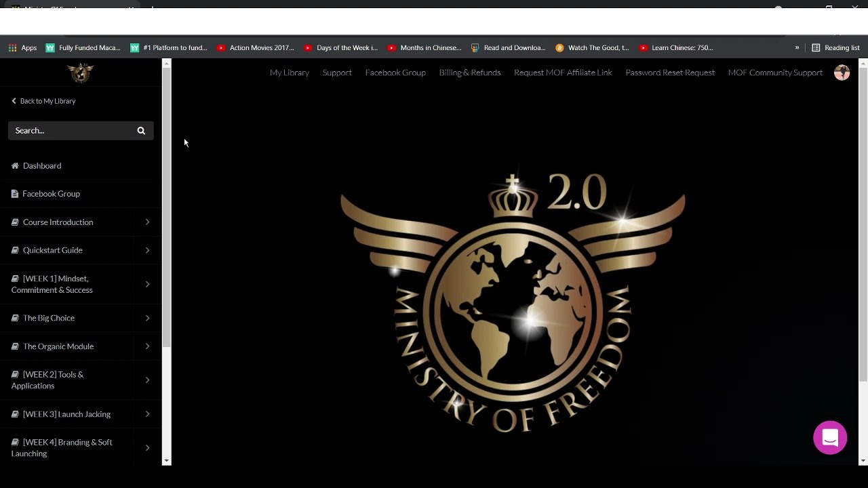This screenshot has width=868, height=488.
Task: Open the Dashboard link in sidebar
Action: click(x=42, y=165)
